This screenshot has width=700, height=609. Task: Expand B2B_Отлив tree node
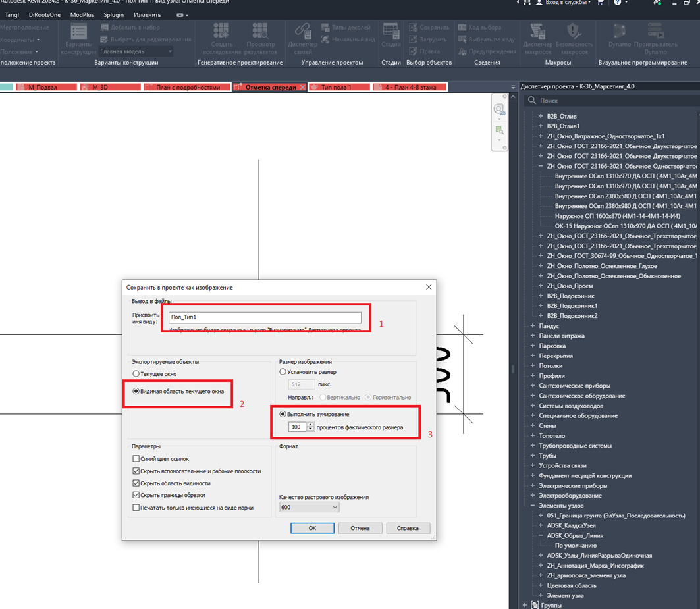[541, 116]
